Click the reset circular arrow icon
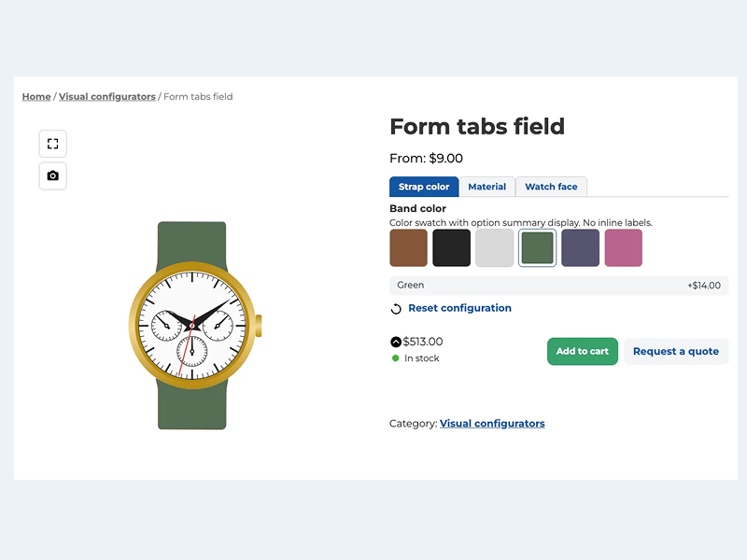Image resolution: width=747 pixels, height=560 pixels. point(396,309)
